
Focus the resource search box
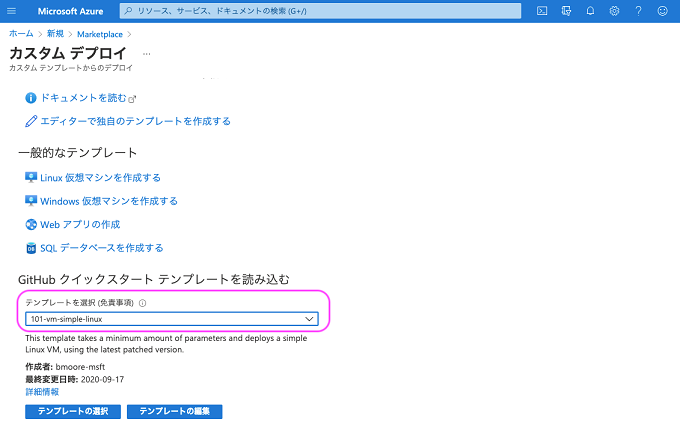320,11
